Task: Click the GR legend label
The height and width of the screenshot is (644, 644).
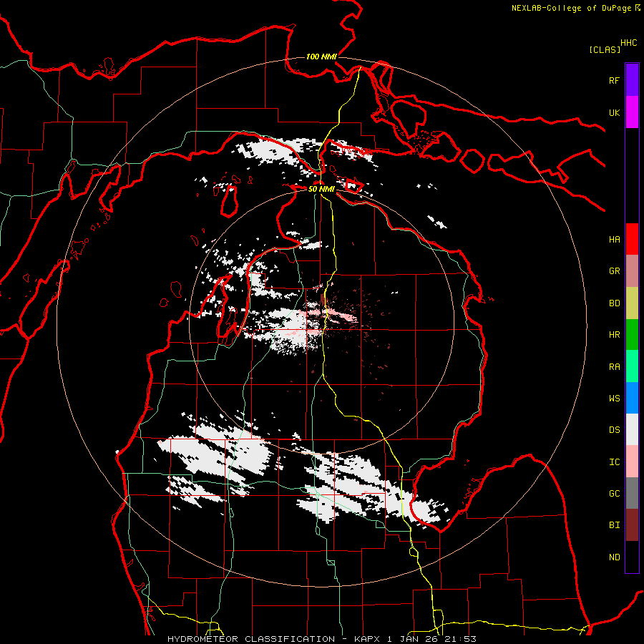Action: pyautogui.click(x=614, y=271)
